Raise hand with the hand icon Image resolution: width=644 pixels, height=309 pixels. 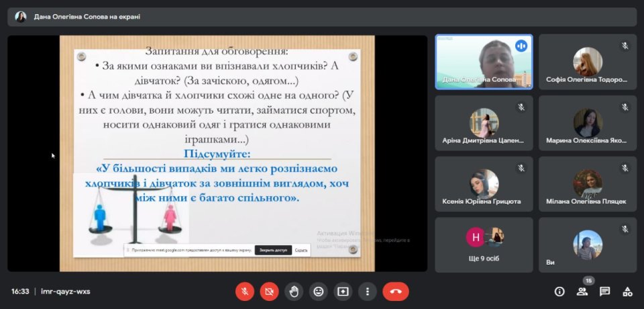294,292
